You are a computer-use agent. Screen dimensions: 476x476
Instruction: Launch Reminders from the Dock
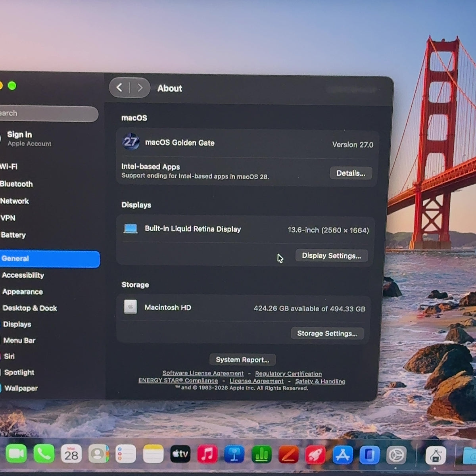coord(126,454)
